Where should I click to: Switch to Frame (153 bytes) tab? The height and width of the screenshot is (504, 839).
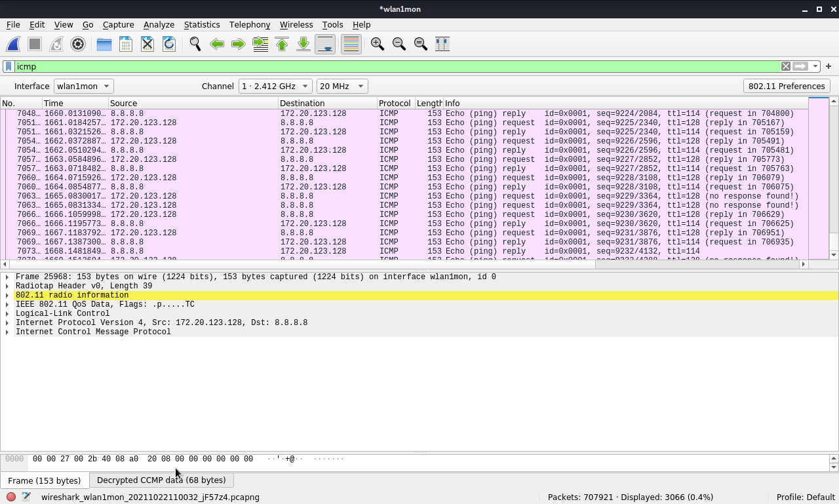click(44, 480)
